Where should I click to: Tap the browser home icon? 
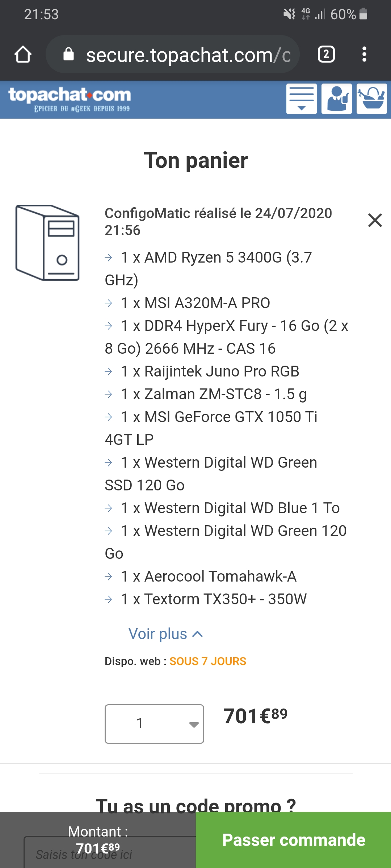pyautogui.click(x=23, y=55)
